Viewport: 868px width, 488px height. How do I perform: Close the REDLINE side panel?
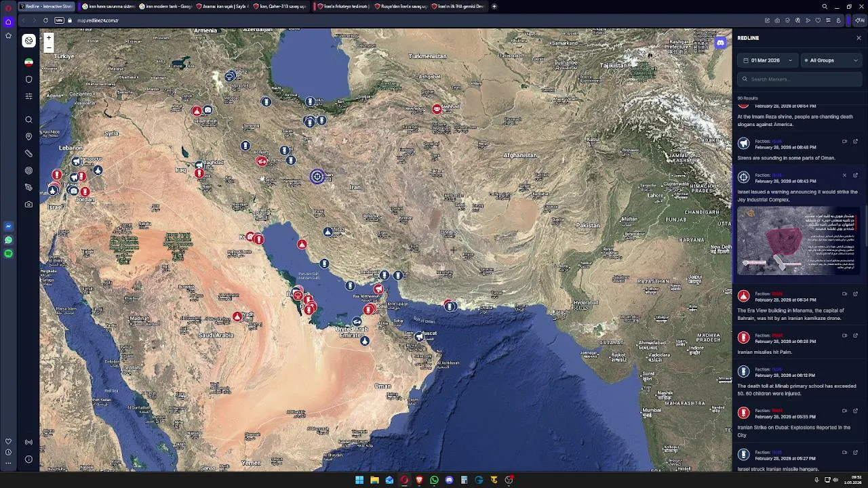[x=859, y=38]
